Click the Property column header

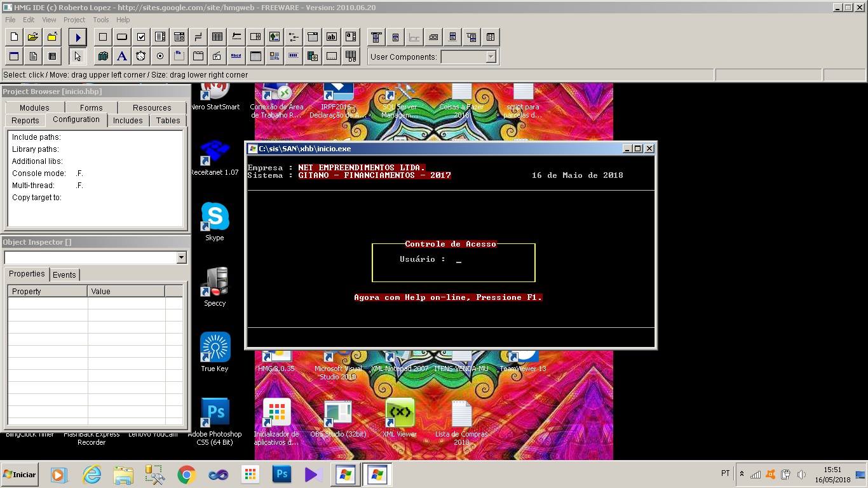tap(48, 291)
